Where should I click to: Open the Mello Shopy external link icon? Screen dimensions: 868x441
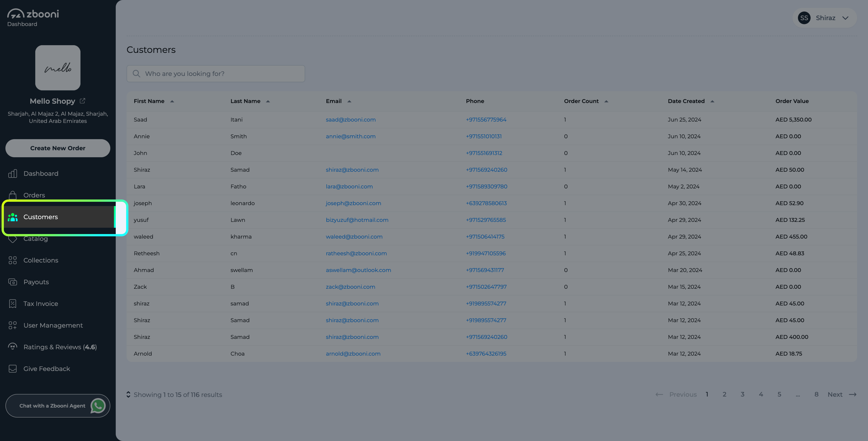point(83,101)
